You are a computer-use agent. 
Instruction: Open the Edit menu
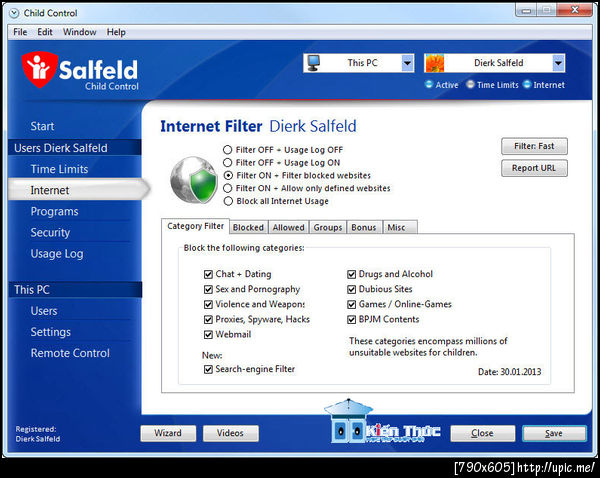click(45, 32)
